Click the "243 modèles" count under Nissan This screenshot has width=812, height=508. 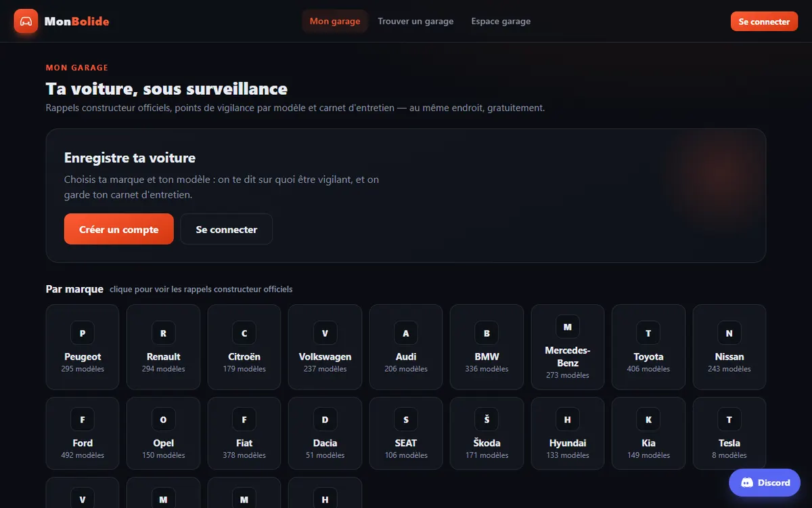click(x=729, y=369)
